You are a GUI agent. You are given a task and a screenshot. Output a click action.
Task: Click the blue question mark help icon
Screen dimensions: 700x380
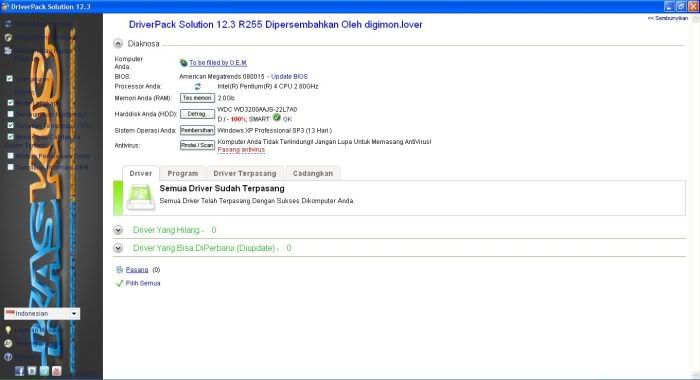8,357
